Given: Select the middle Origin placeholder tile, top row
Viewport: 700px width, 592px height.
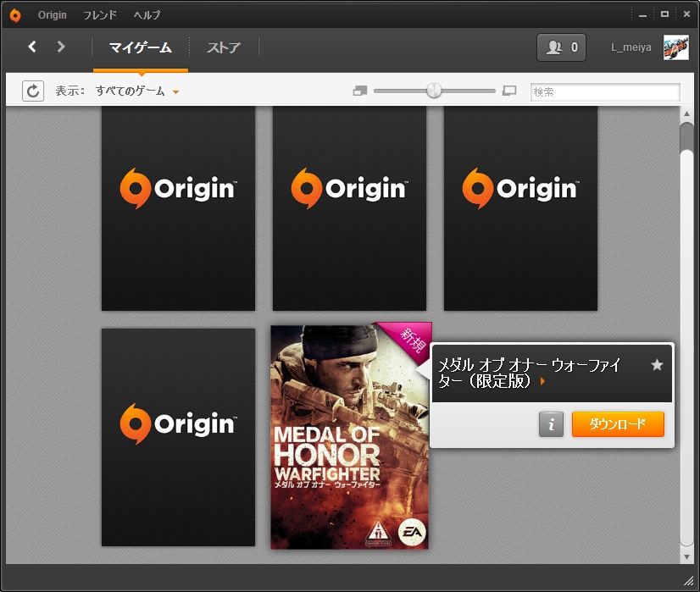Looking at the screenshot, I should click(x=349, y=208).
